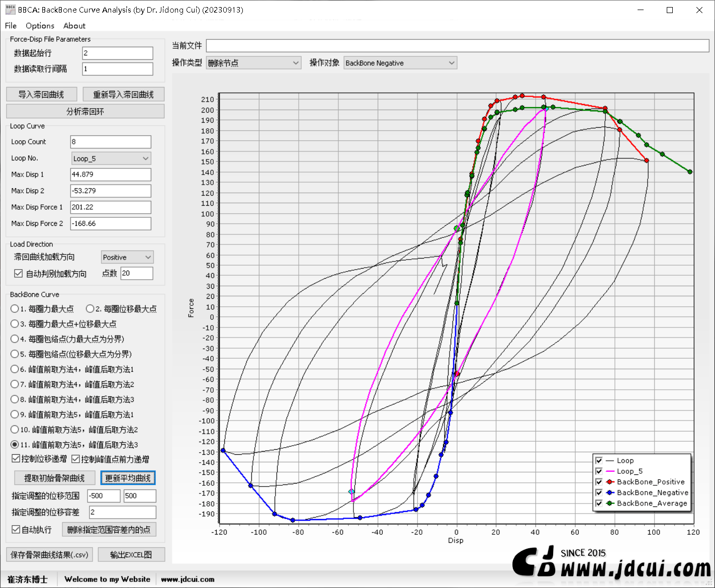Click the cyan end node on Loop_5
This screenshot has width=715, height=588.
click(x=351, y=492)
